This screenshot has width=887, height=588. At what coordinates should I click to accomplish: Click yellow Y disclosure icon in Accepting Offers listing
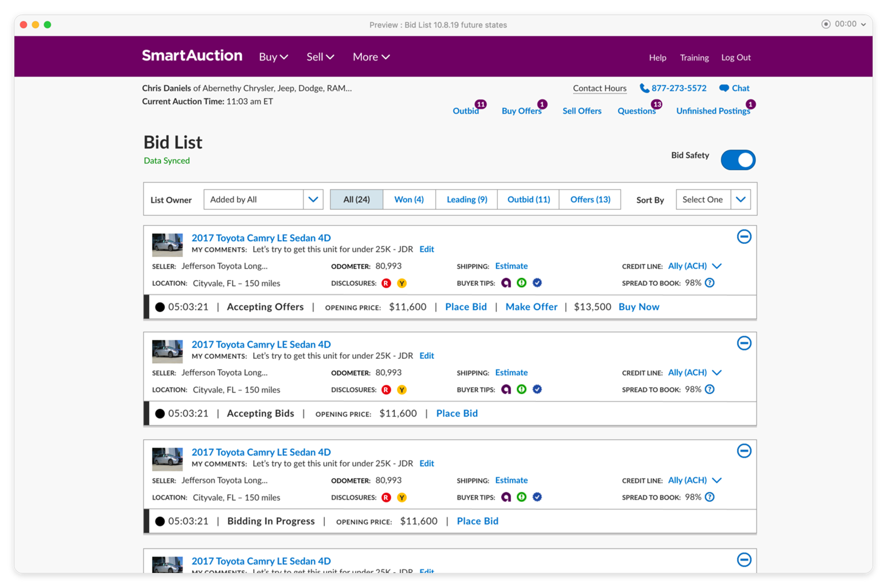click(402, 283)
